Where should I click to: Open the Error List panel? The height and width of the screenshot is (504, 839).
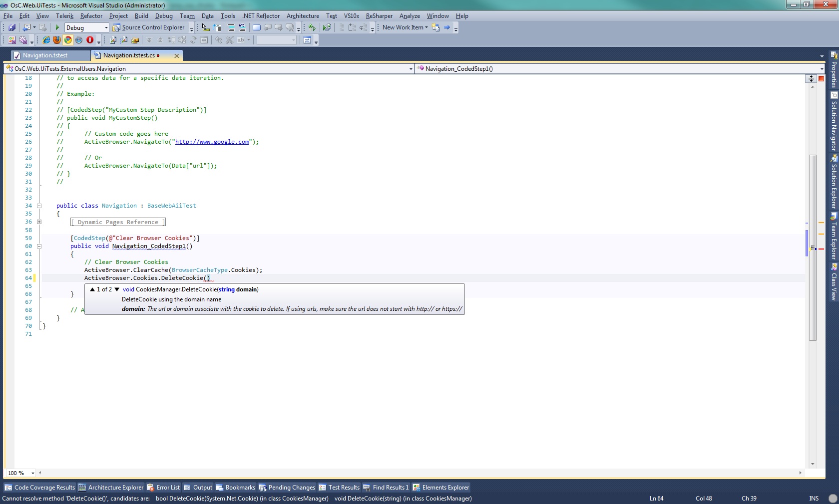(163, 488)
